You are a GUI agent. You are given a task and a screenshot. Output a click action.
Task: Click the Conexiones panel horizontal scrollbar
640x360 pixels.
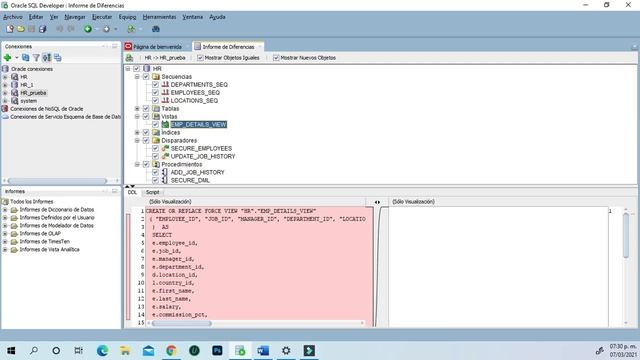tap(57, 180)
